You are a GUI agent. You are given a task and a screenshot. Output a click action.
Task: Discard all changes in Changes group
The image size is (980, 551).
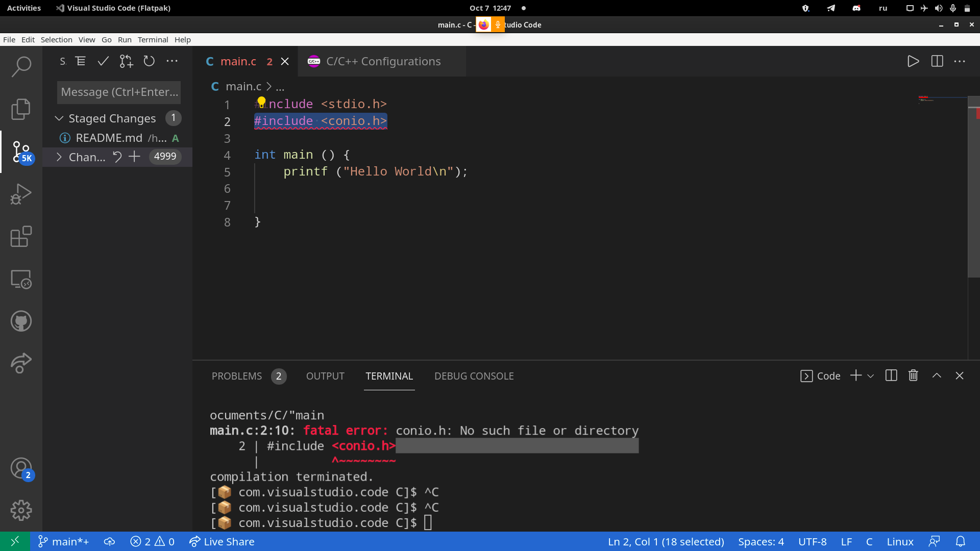tap(117, 157)
